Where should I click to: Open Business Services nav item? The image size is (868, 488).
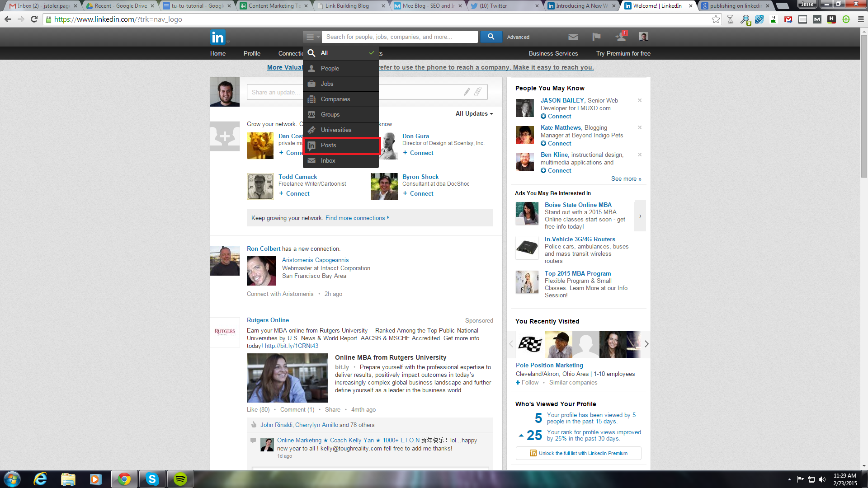pos(553,53)
